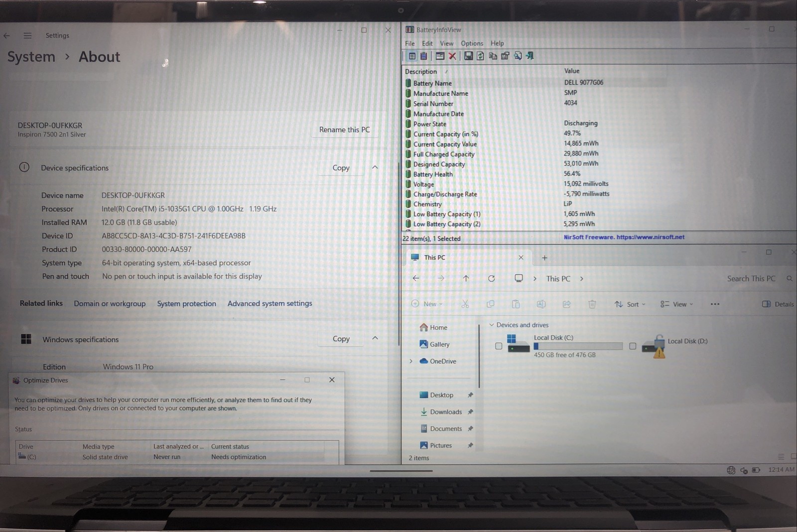The height and width of the screenshot is (532, 797).
Task: Click the Rename this PC button
Action: [x=344, y=130]
